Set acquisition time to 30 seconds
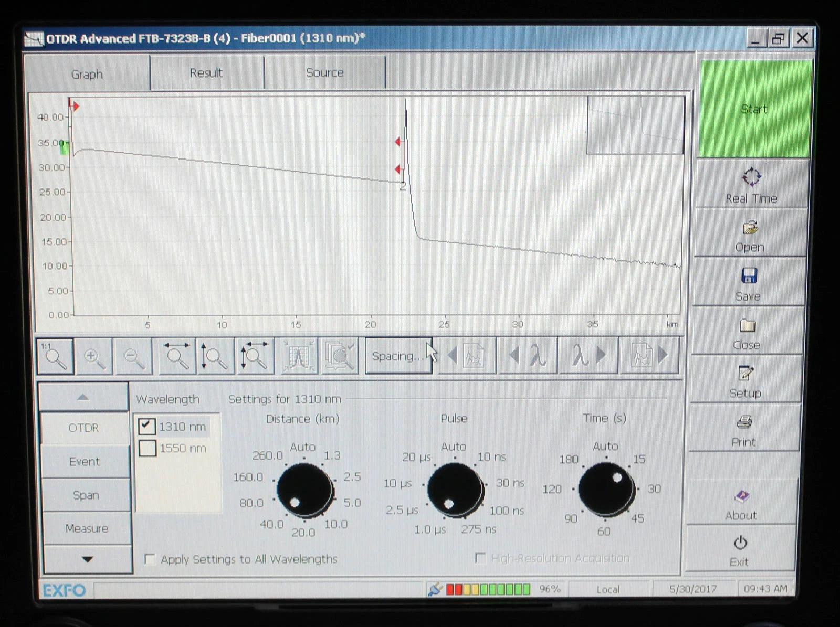Image resolution: width=840 pixels, height=627 pixels. tap(654, 489)
